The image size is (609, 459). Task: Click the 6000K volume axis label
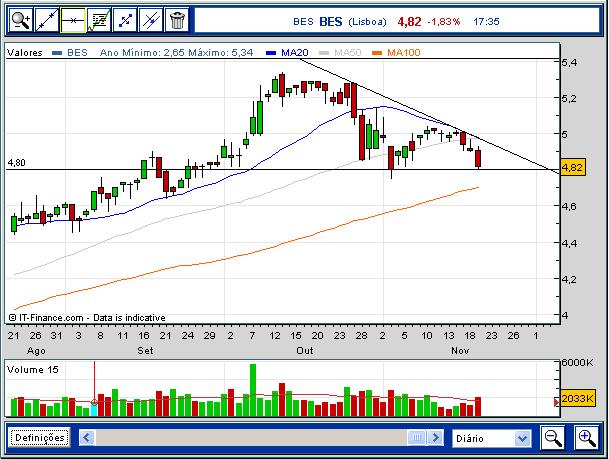577,363
